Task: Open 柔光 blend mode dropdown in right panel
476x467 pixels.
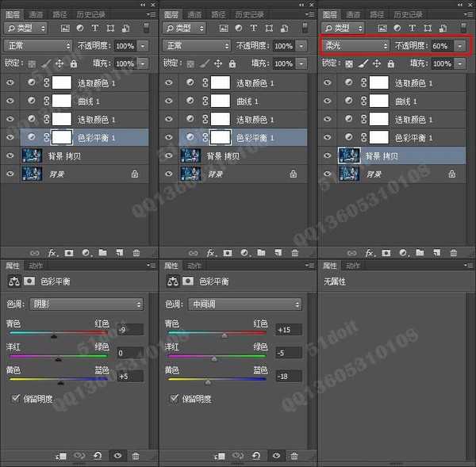Action: pyautogui.click(x=355, y=46)
